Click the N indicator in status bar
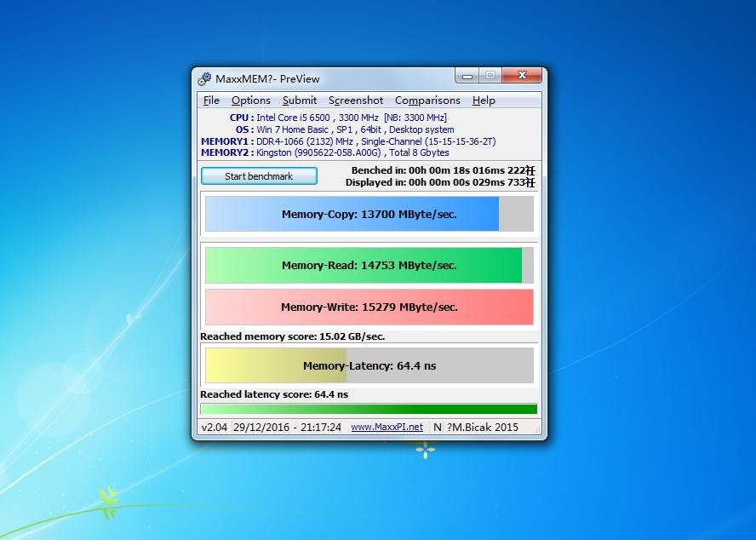 [437, 428]
